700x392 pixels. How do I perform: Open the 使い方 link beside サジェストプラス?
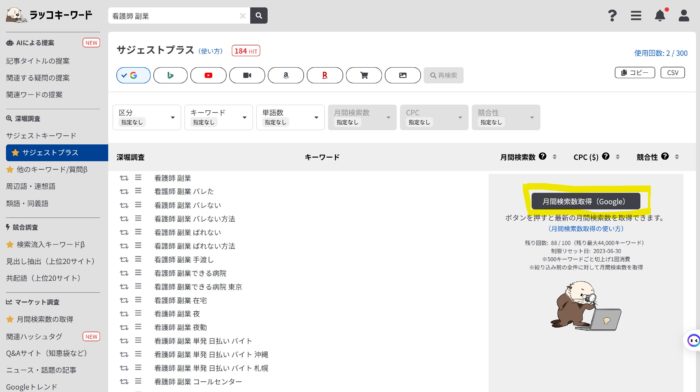210,51
